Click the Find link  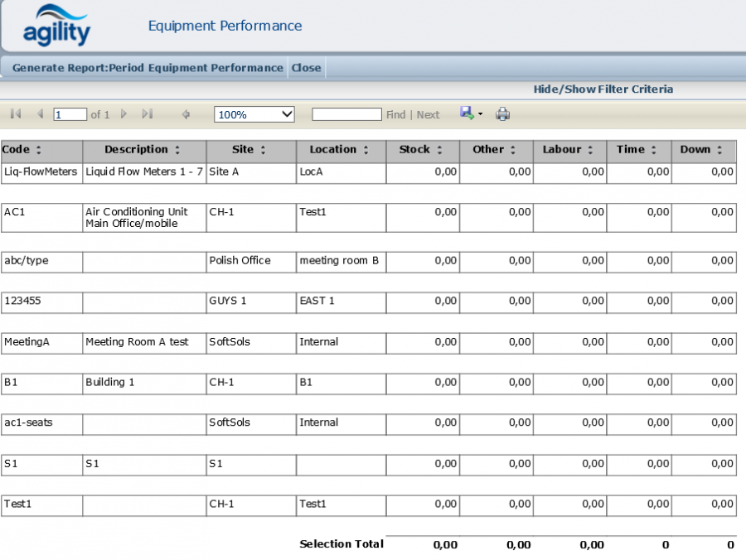[x=395, y=114]
